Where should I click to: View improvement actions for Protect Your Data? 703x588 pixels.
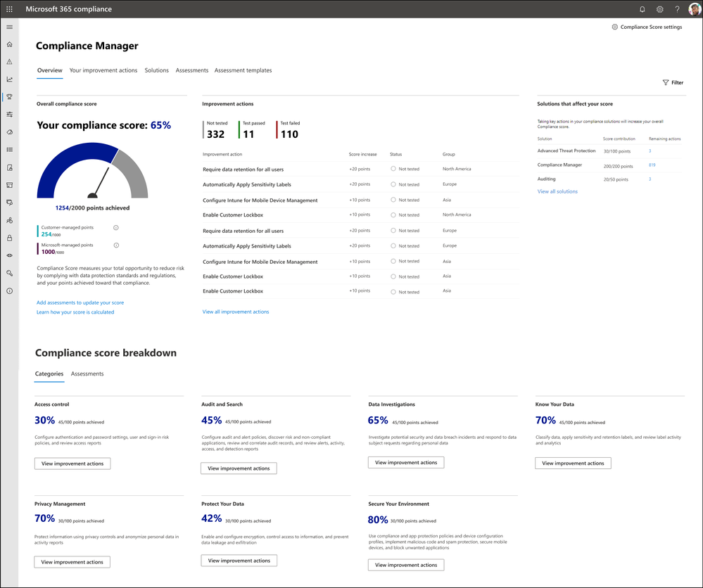(x=239, y=560)
